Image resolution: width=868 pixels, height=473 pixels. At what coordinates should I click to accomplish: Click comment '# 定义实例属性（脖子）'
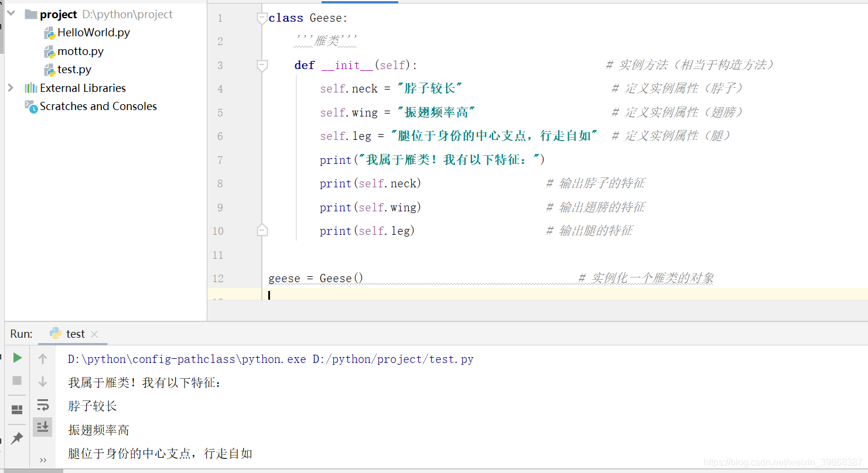click(678, 88)
